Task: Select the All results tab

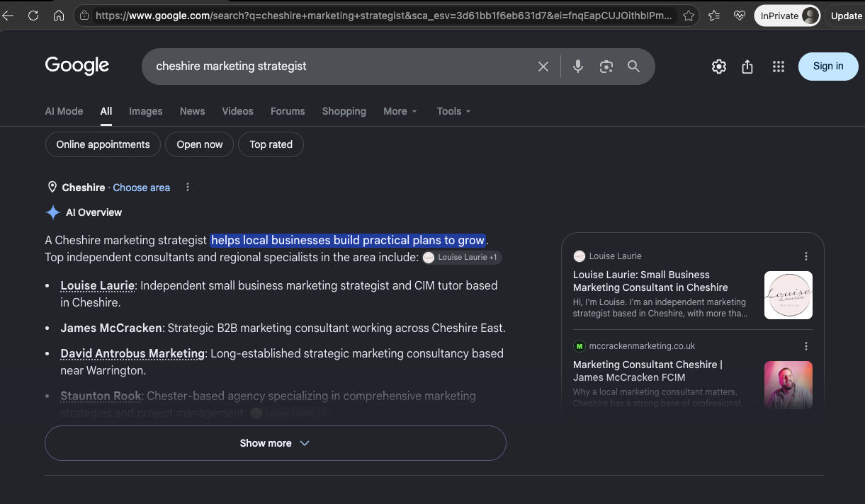Action: (x=106, y=111)
